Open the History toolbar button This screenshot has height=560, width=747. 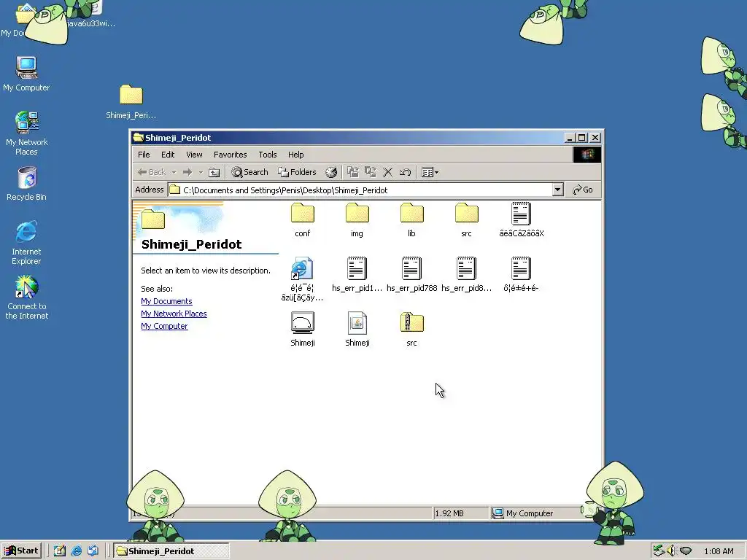[331, 172]
